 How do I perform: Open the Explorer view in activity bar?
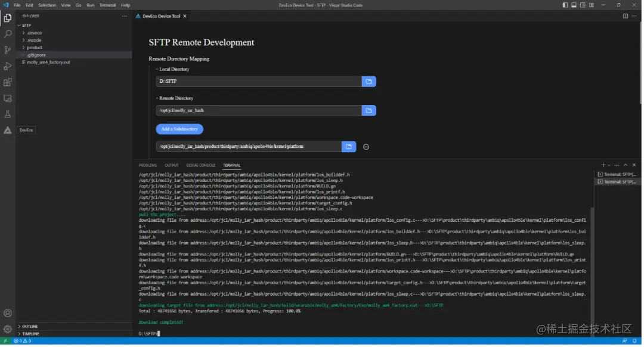7,18
